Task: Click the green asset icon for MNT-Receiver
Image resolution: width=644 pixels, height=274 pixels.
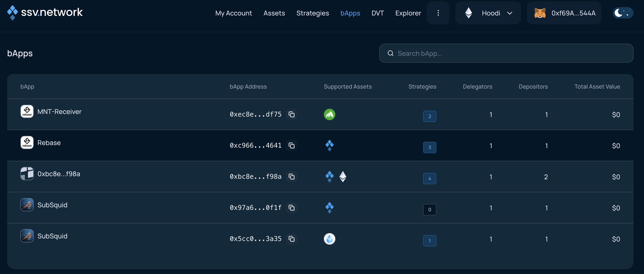Action: click(330, 114)
